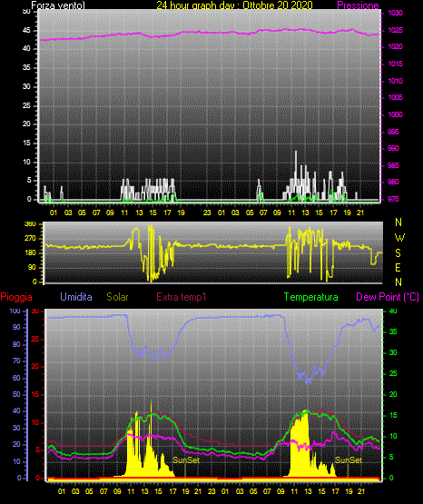Click the 1000 pressure scale value
The height and width of the screenshot is (504, 423).
coord(395,114)
